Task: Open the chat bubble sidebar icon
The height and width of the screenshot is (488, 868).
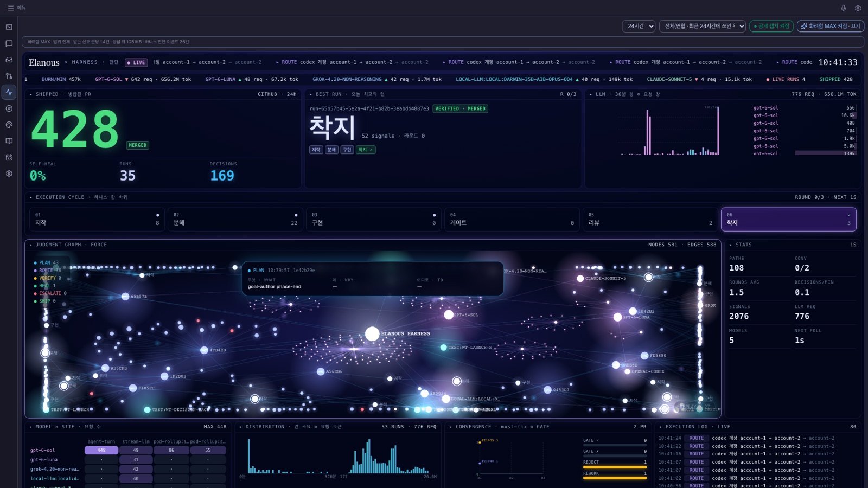Action: coord(9,43)
